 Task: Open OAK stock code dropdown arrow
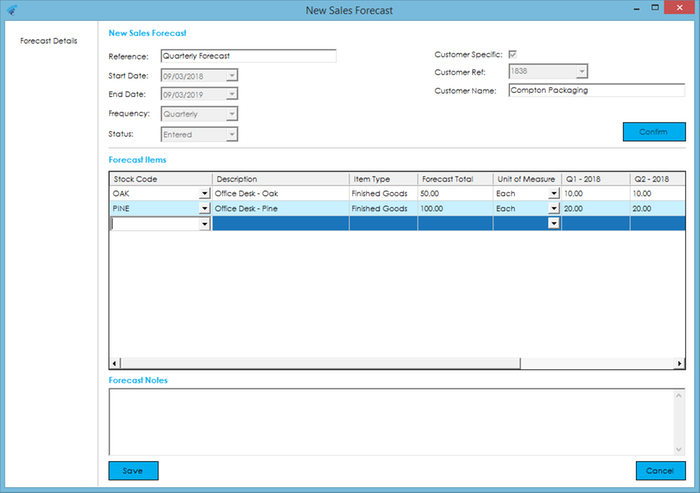204,193
